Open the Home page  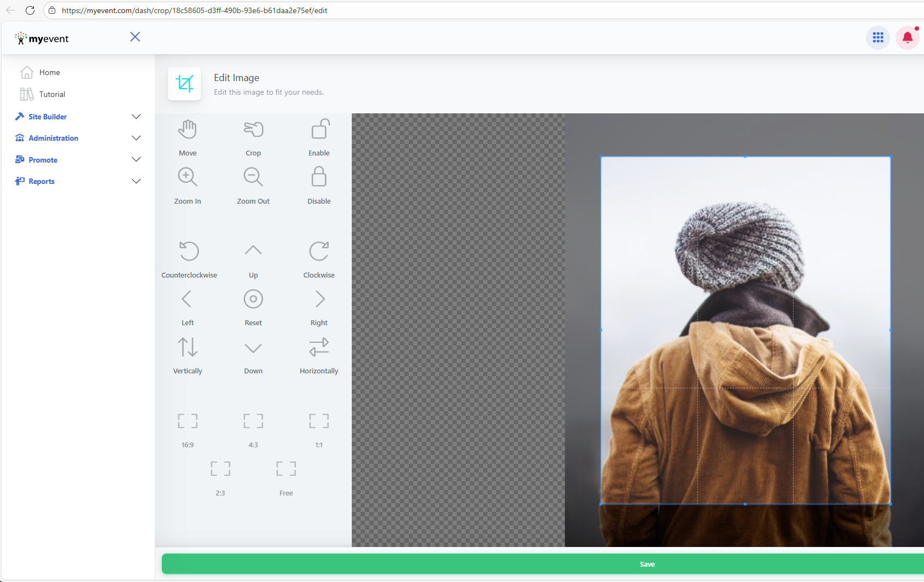pyautogui.click(x=49, y=72)
